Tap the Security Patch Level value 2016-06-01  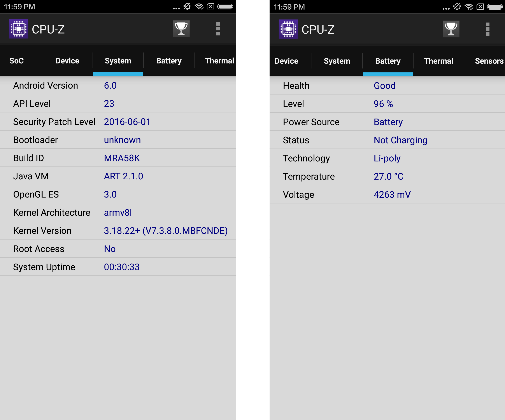(127, 122)
